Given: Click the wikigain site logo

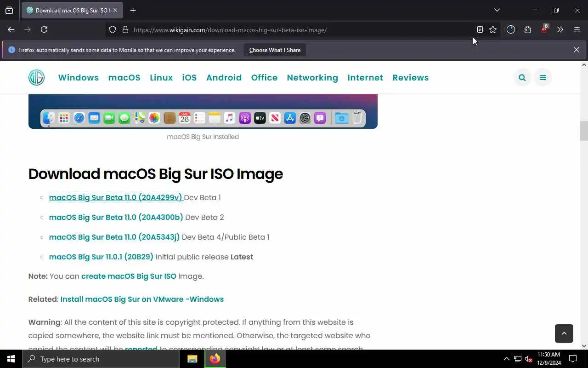Looking at the screenshot, I should click(x=36, y=77).
